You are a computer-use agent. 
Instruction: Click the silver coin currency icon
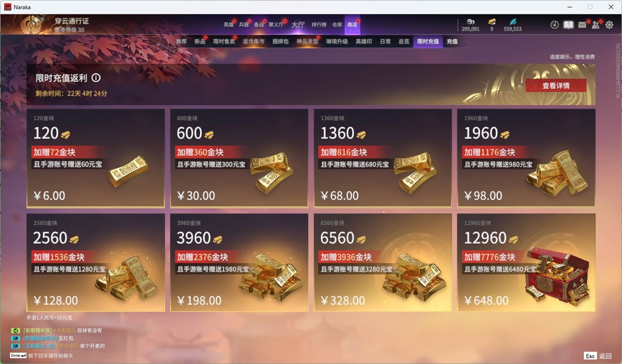tap(471, 22)
